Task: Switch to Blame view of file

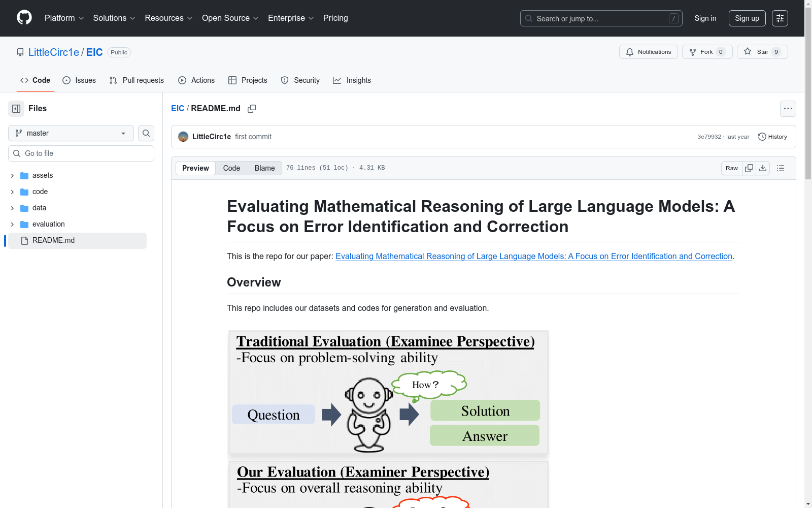Action: coord(265,168)
